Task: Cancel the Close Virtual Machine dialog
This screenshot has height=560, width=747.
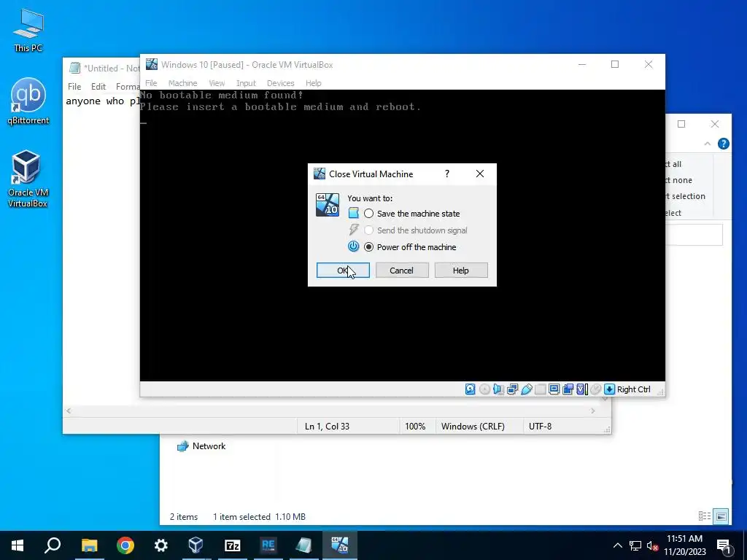Action: (x=402, y=270)
